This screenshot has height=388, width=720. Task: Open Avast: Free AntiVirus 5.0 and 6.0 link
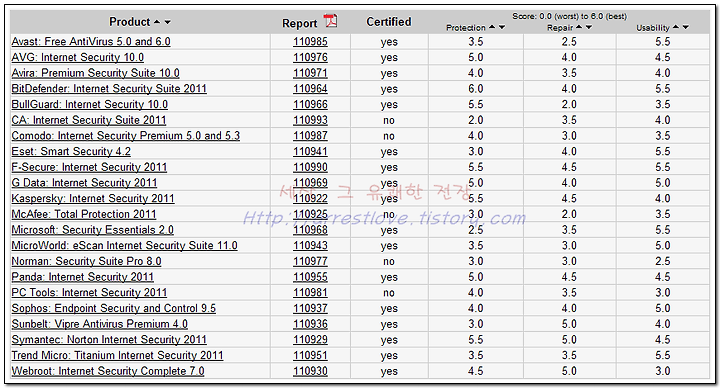pos(91,41)
